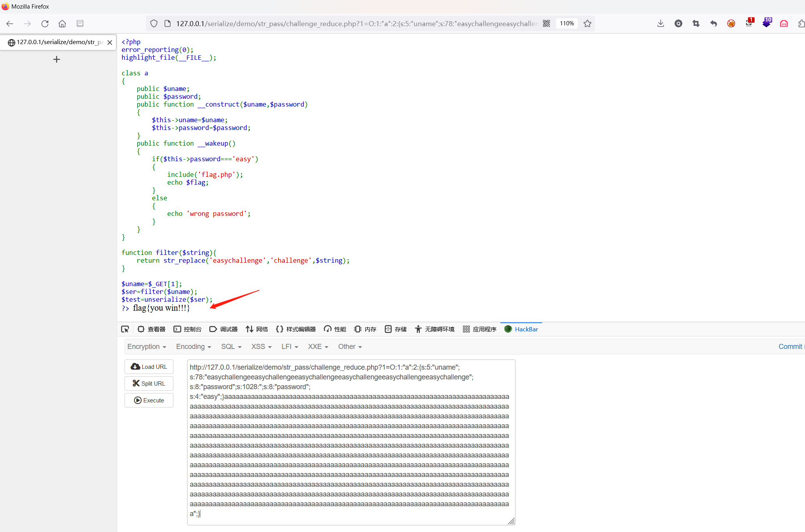Bookmark this page with the star
805x532 pixels.
pyautogui.click(x=587, y=24)
